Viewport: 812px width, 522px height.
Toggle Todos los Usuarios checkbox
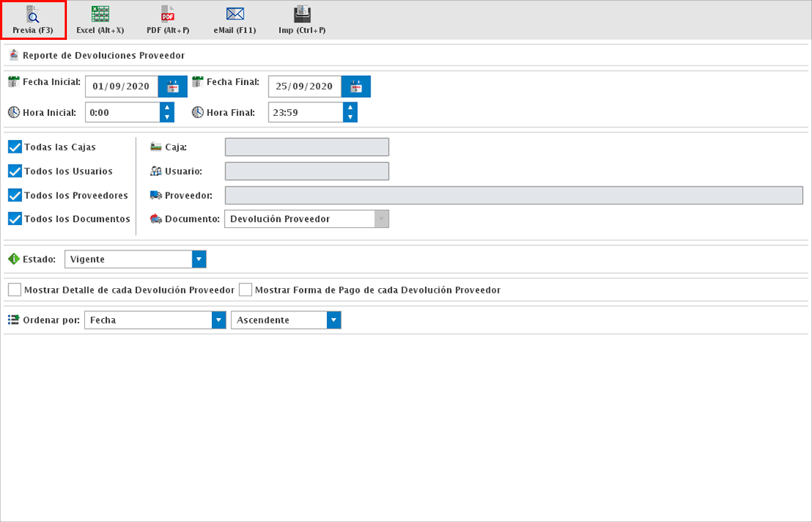pos(14,171)
